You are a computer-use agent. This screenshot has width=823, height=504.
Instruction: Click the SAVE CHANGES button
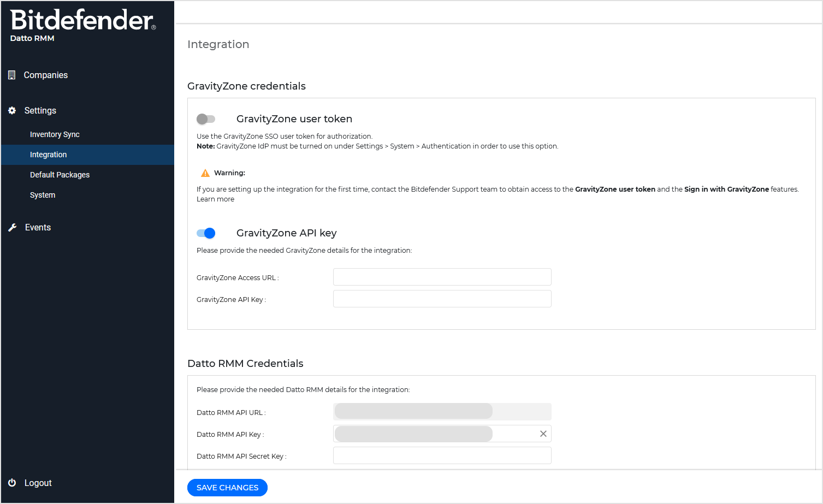[x=227, y=487]
